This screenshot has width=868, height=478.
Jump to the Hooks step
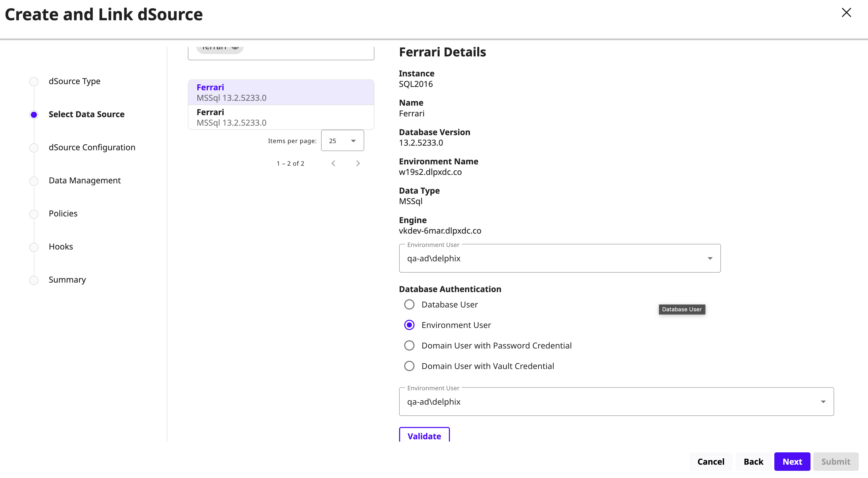click(x=61, y=246)
